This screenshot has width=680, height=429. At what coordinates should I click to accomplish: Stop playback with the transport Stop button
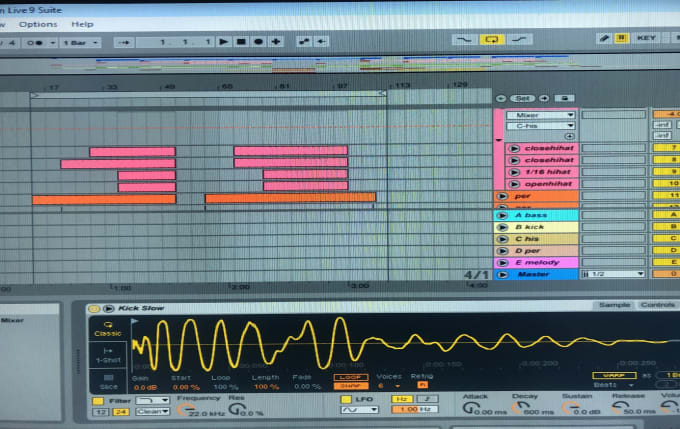click(x=241, y=42)
